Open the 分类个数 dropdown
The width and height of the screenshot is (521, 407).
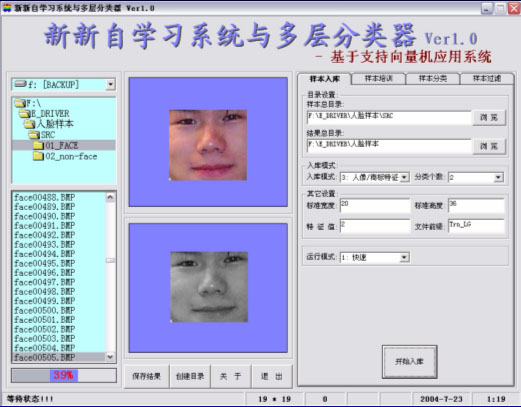coord(498,177)
